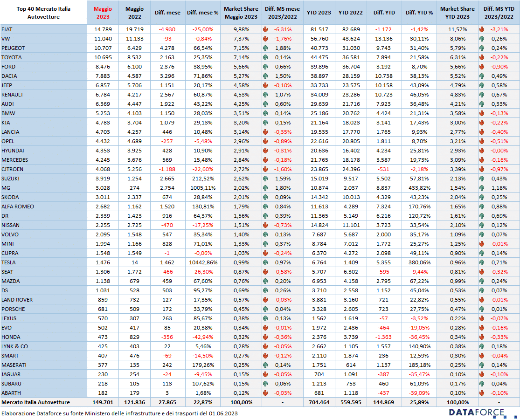Click PEUGEOT's Diff. mese % value 66,54%
The height and width of the screenshot is (420, 520).
click(x=203, y=48)
